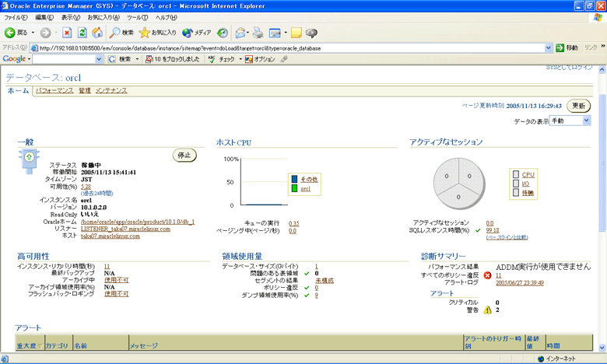
Task: Click the Google toolbar highlighter pen icon
Action: pos(284,59)
